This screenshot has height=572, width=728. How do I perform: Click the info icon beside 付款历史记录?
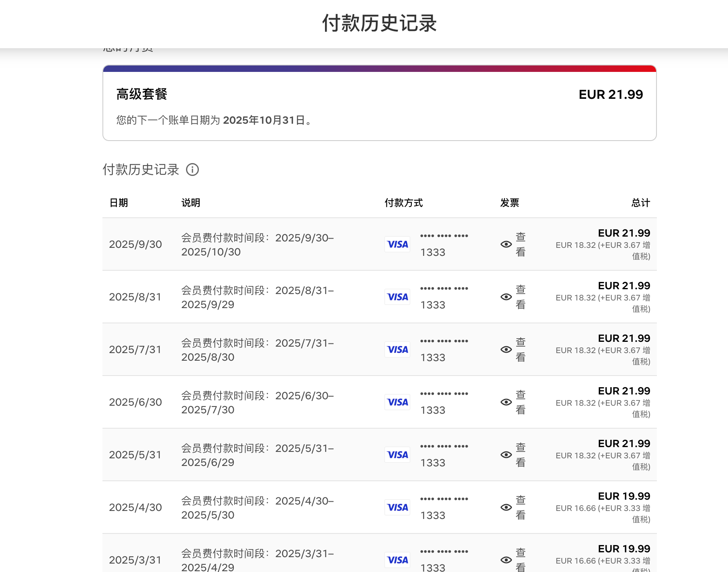[192, 170]
